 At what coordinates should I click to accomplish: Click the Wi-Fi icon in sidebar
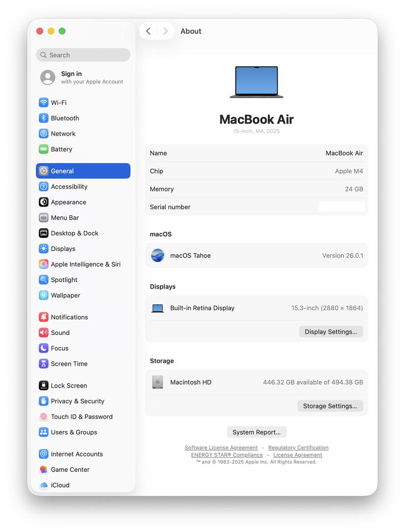pos(44,102)
